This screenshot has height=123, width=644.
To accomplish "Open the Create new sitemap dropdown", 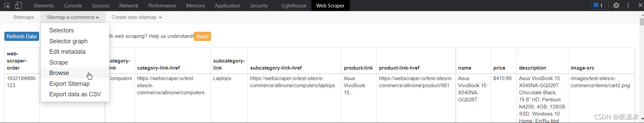I will [136, 17].
